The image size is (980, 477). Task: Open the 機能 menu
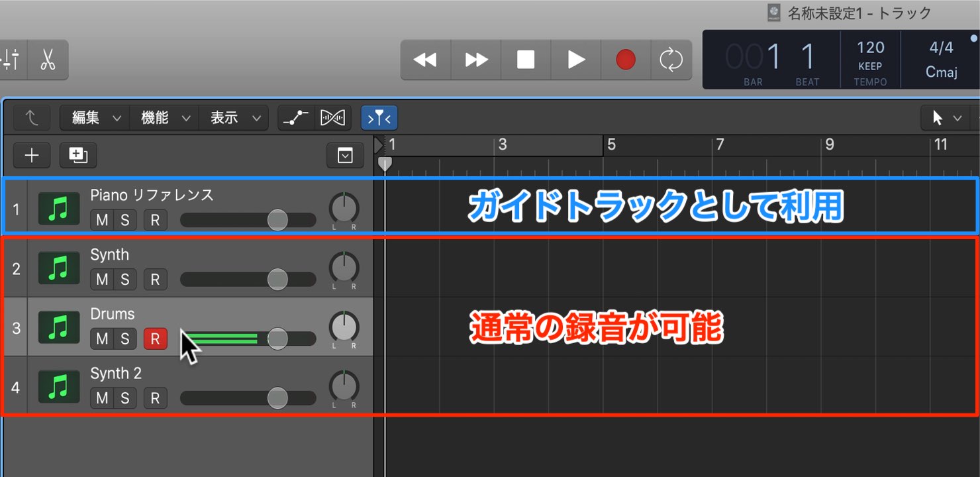click(164, 118)
